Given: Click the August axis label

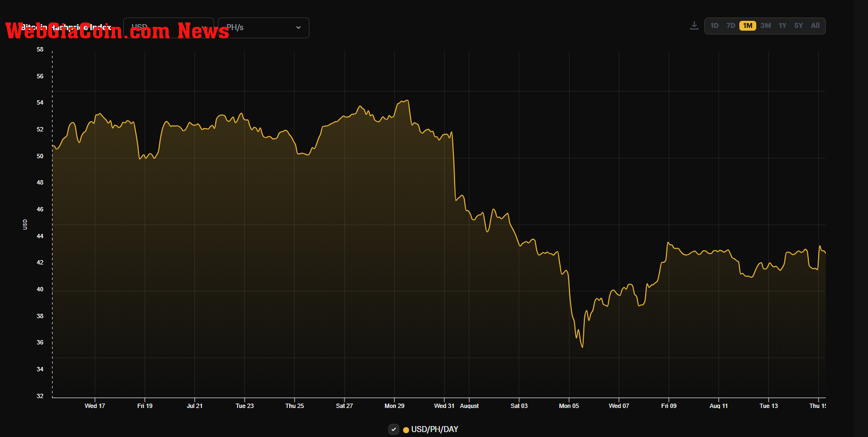Looking at the screenshot, I should click(469, 406).
